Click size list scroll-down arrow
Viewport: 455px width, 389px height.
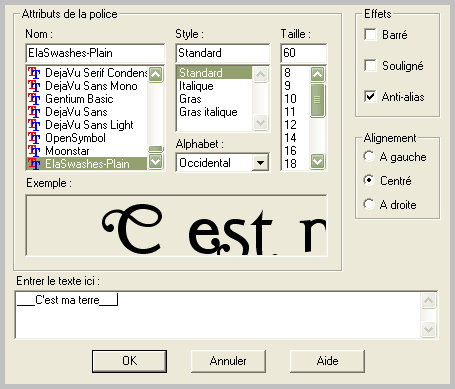click(x=317, y=162)
